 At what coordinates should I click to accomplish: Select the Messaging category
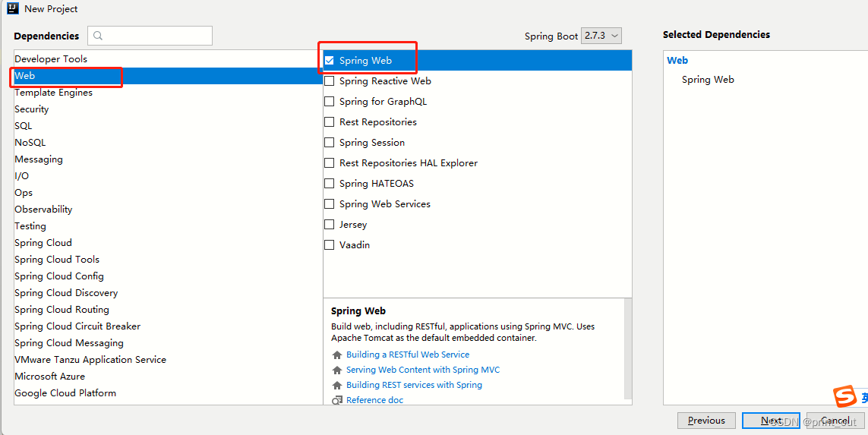tap(169, 159)
